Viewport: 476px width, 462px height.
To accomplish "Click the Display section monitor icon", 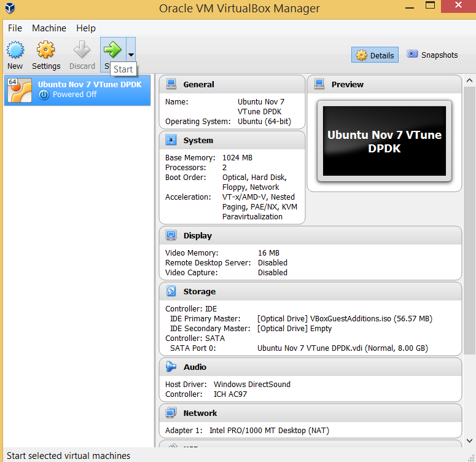I will (171, 235).
